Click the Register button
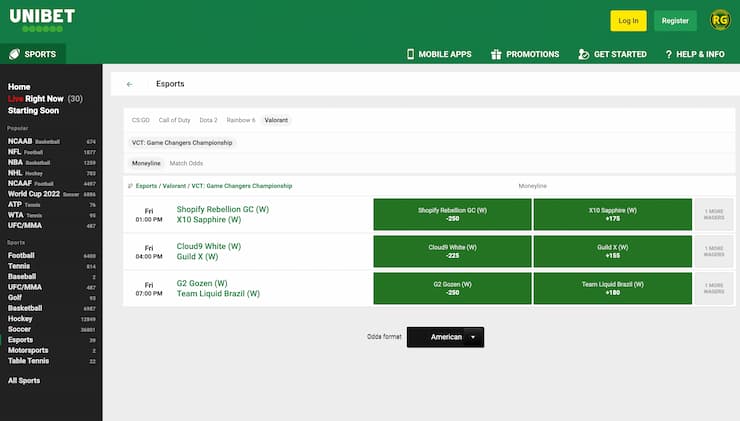 tap(675, 21)
